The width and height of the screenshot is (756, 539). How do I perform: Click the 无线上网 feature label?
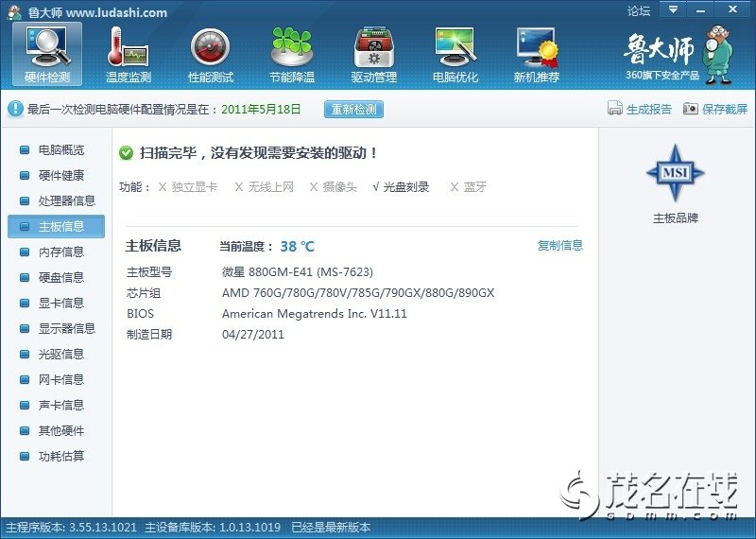tap(270, 186)
